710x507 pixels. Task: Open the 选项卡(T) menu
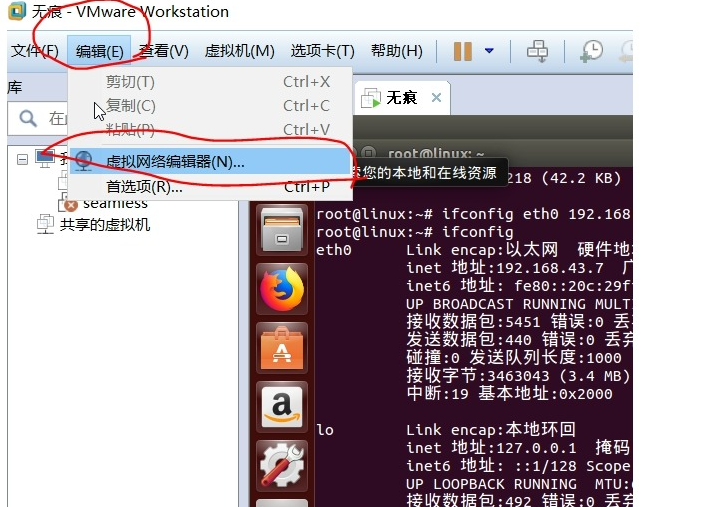(x=322, y=51)
